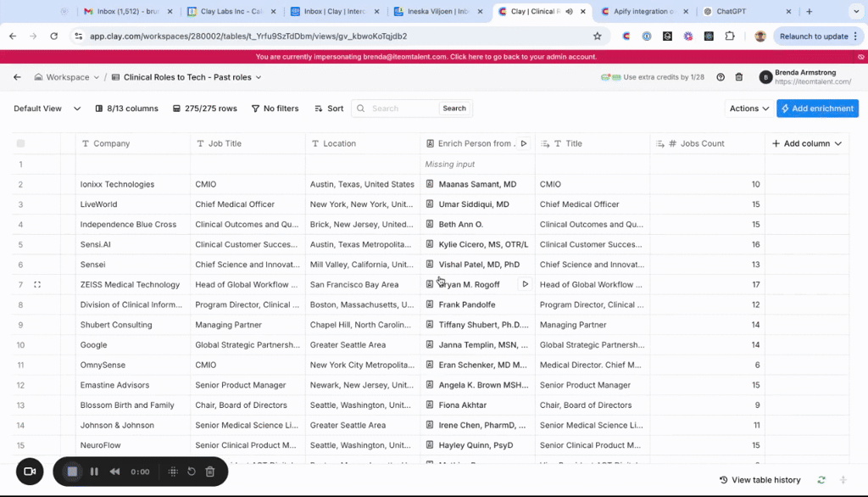Open the Add column dropdown

click(x=807, y=143)
